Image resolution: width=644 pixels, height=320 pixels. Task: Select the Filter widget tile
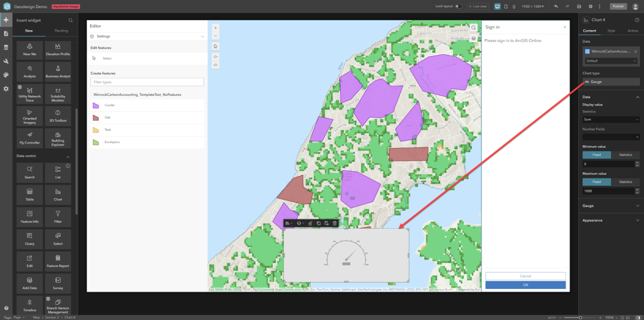tap(58, 217)
